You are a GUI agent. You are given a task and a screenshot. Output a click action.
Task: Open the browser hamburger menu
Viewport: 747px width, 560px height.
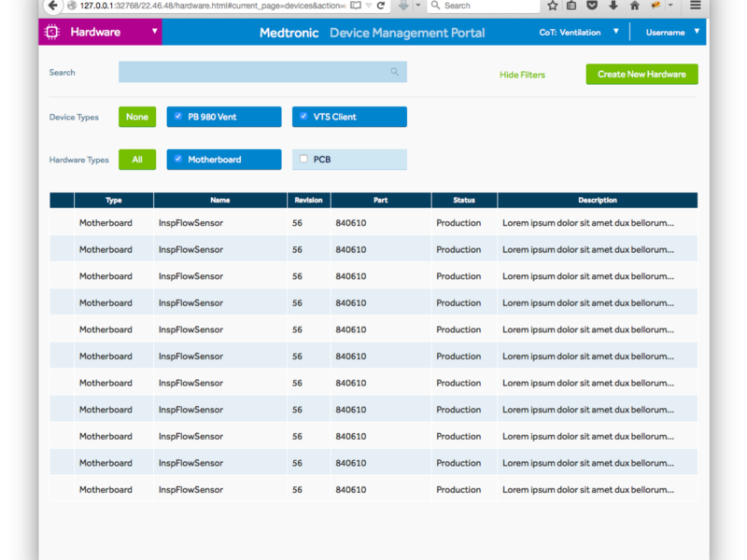696,6
